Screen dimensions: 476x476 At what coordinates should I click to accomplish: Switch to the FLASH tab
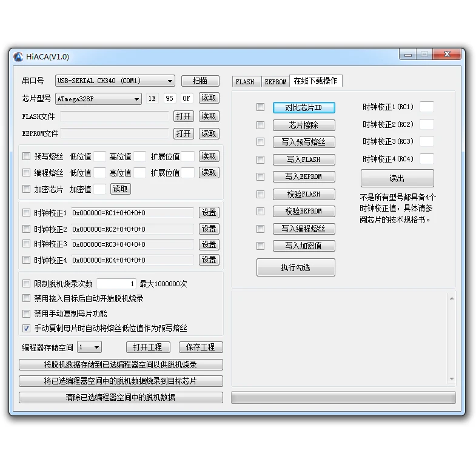tap(245, 82)
